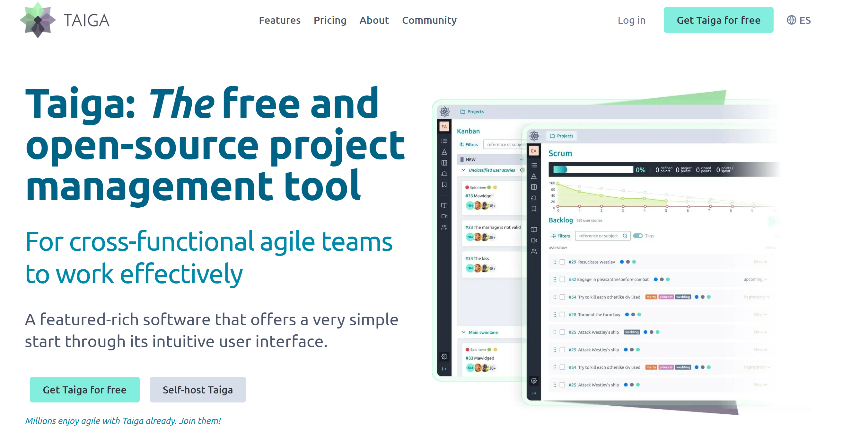The image size is (868, 442).
Task: Open the wiki book icon in the Scrum window sidebar
Action: click(534, 230)
